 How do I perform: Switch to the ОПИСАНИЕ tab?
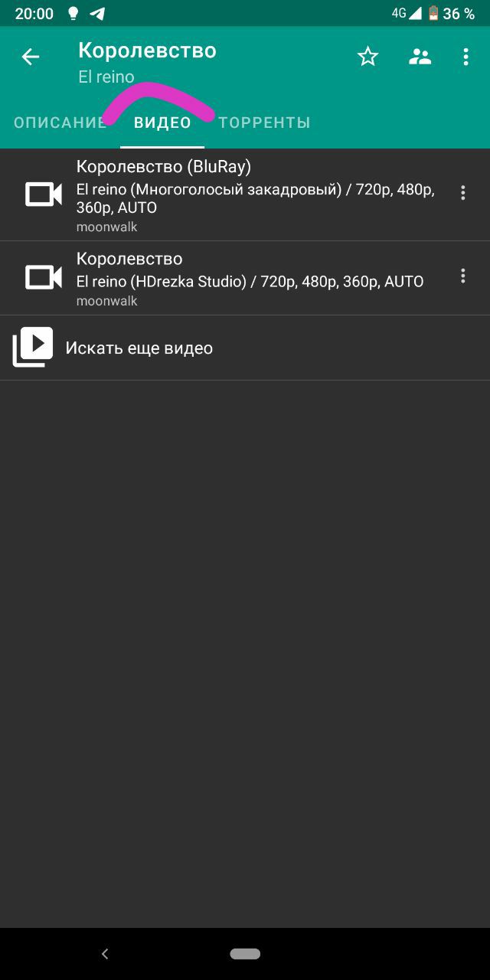click(60, 122)
